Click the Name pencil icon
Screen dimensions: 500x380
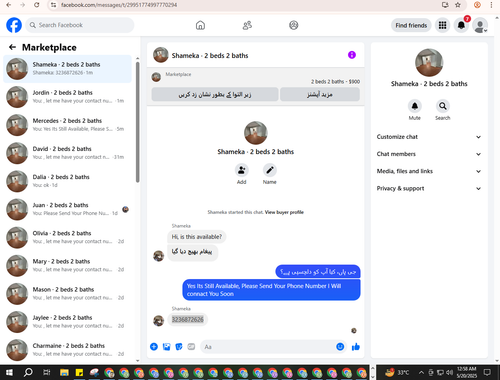click(x=270, y=170)
